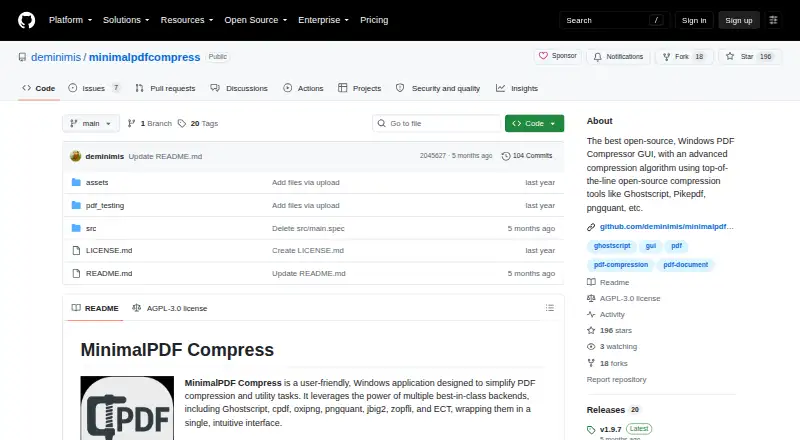Open the Projects tab

click(x=360, y=88)
